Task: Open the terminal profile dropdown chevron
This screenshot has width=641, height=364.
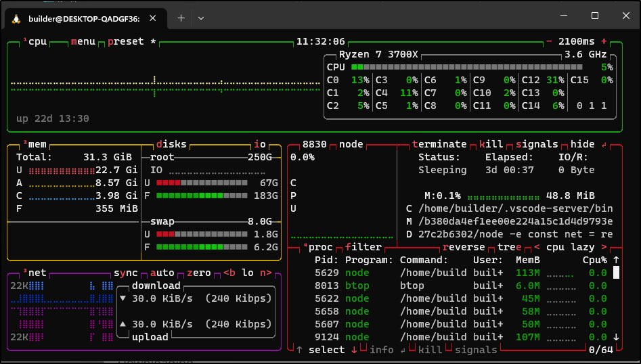Action: (x=201, y=18)
